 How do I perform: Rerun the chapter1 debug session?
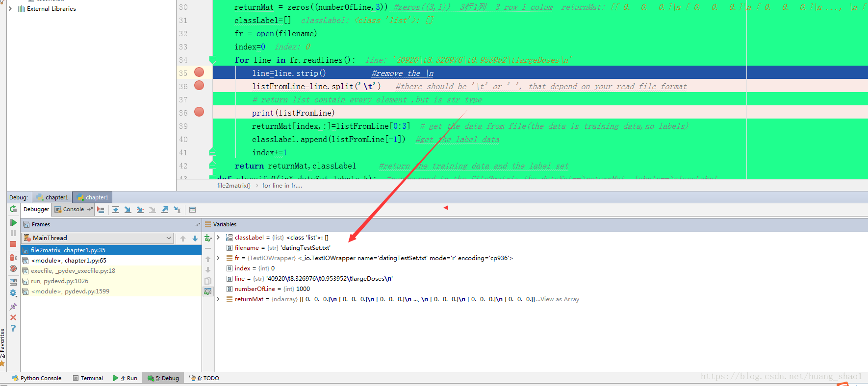point(13,209)
